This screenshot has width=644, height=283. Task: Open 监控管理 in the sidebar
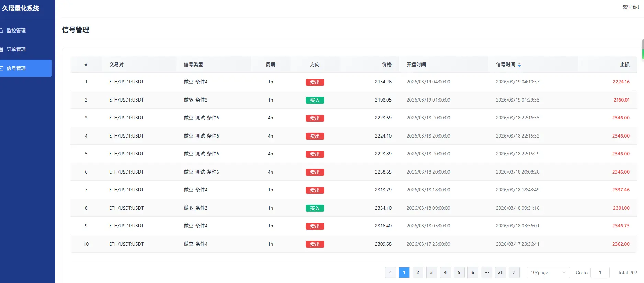coord(16,31)
